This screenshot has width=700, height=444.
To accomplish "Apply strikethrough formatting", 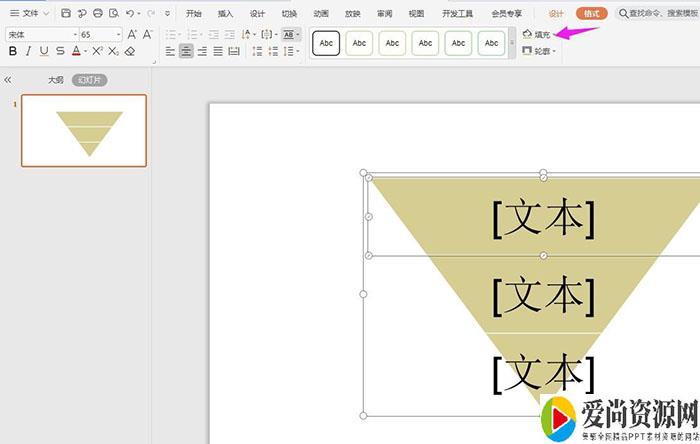I will (x=60, y=51).
